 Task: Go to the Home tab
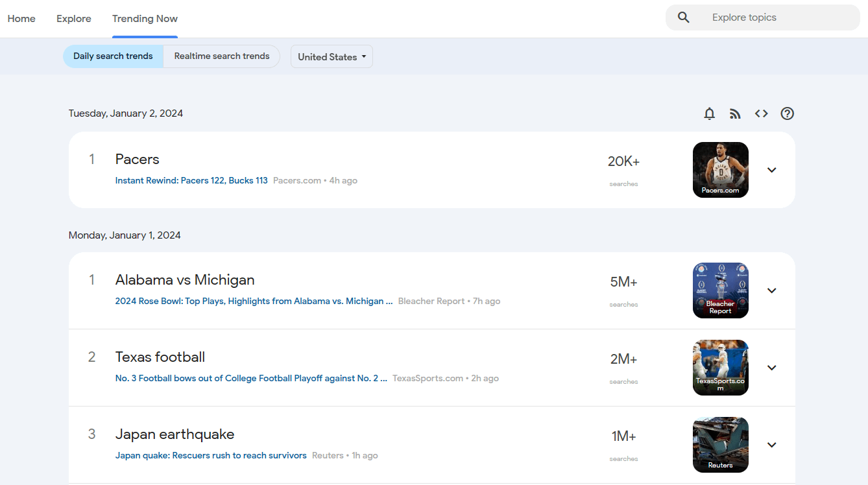21,19
